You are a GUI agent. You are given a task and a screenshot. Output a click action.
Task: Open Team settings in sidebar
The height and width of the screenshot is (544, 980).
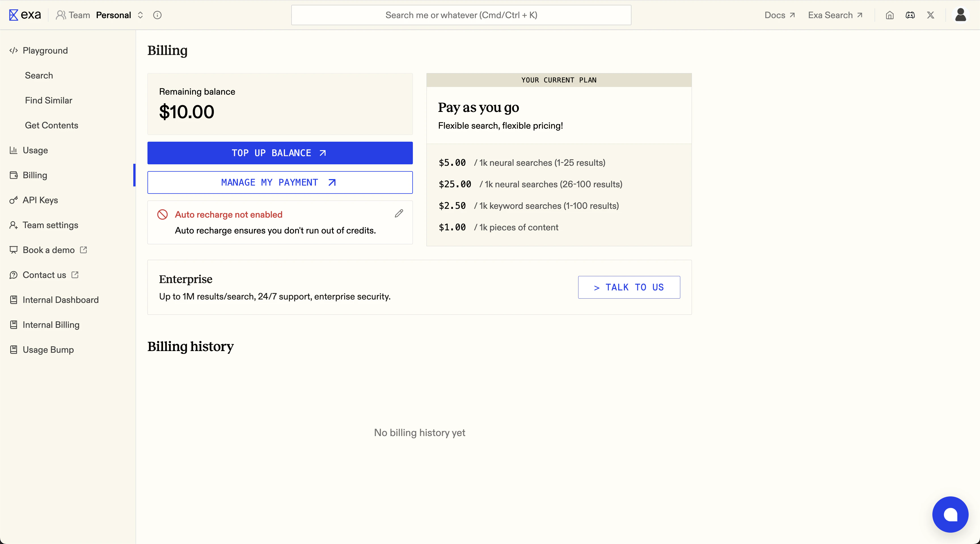50,225
